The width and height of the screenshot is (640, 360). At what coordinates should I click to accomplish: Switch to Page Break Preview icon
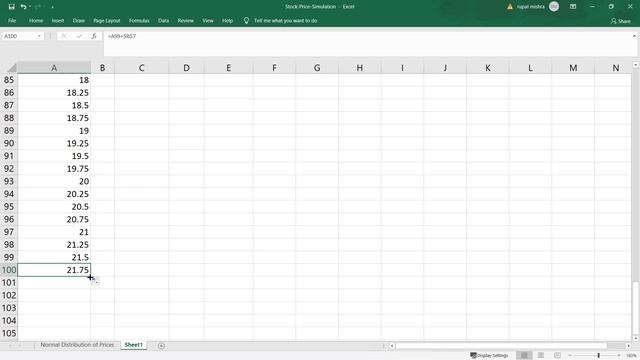557,356
